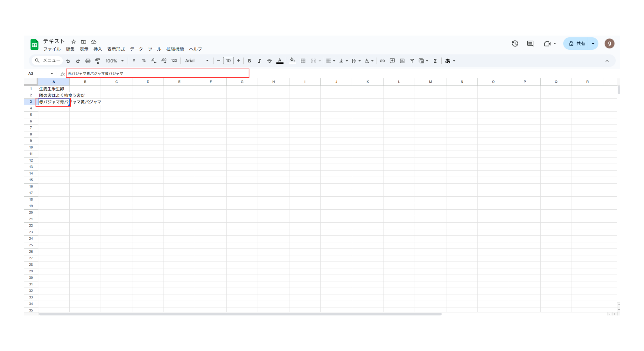Viewport: 644px width, 351px height.
Task: Insert a link
Action: [382, 61]
